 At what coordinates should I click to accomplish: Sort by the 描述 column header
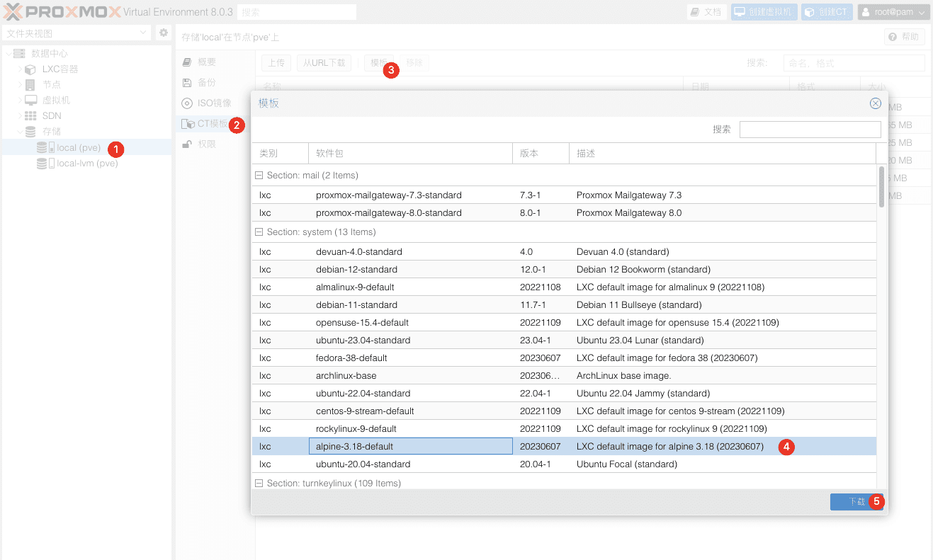pos(723,154)
